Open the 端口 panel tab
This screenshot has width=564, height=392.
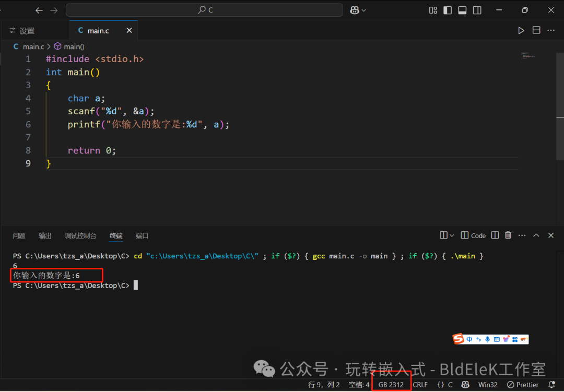(x=142, y=236)
